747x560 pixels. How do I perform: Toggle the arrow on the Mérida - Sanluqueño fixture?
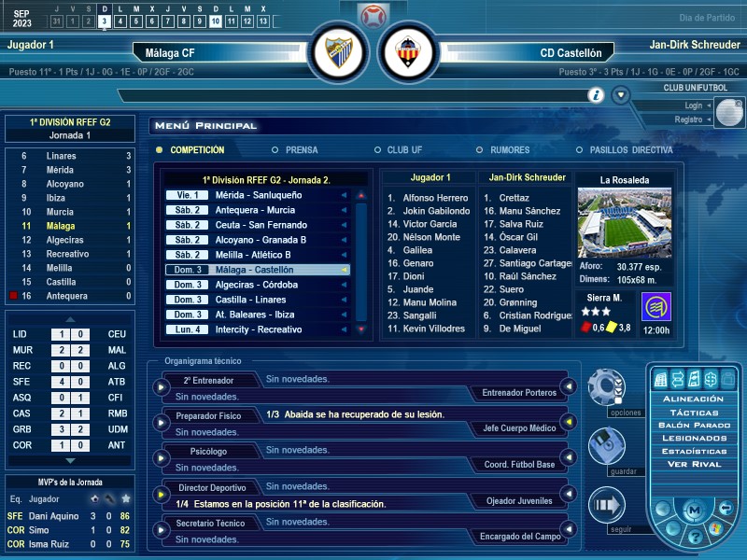tap(344, 195)
